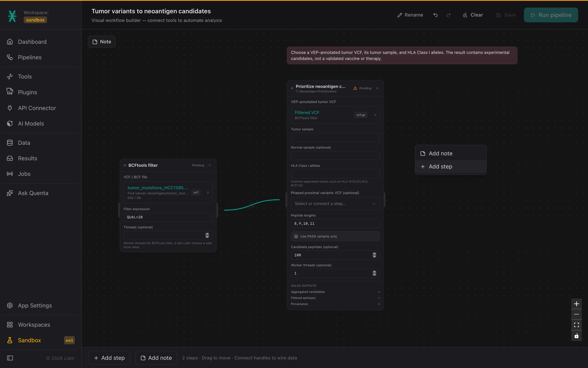Adjust Threads stepper in BCFtools filter
Viewport: 588px width, 368px height.
click(207, 235)
